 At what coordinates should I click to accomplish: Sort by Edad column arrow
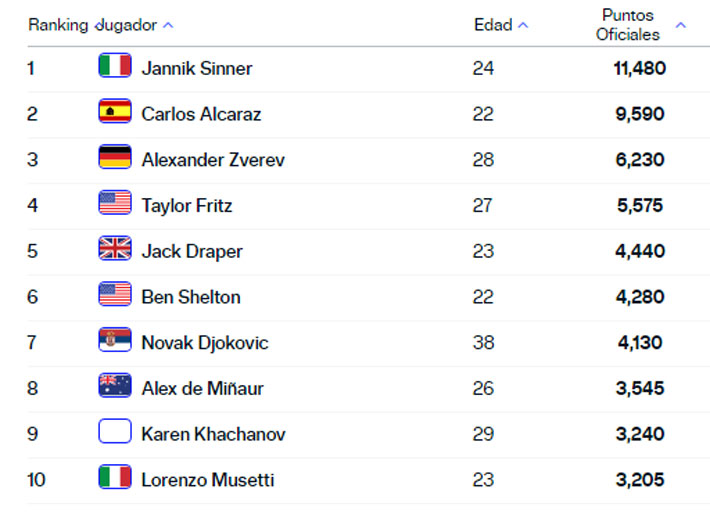524,25
